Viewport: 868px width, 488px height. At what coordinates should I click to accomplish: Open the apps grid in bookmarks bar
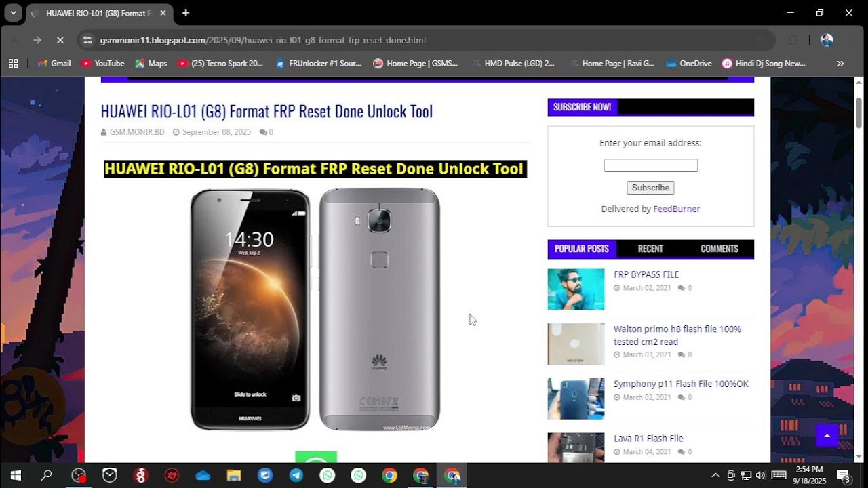click(x=13, y=63)
